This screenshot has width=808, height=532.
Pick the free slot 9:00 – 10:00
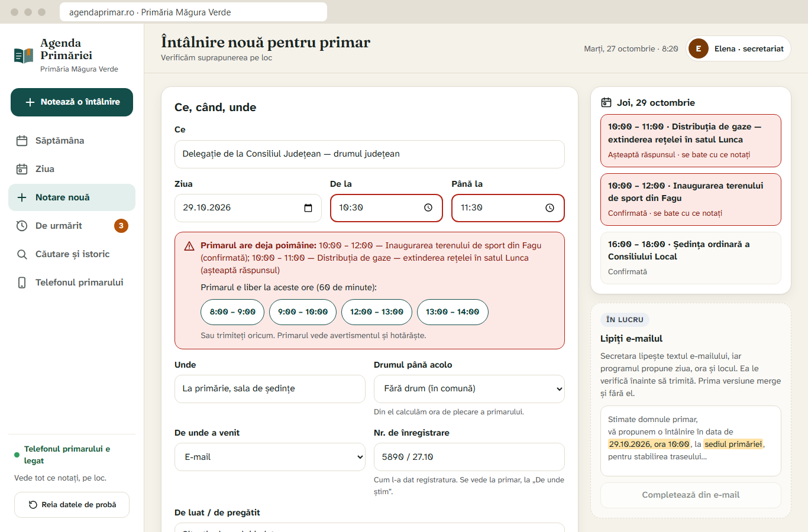pos(303,312)
